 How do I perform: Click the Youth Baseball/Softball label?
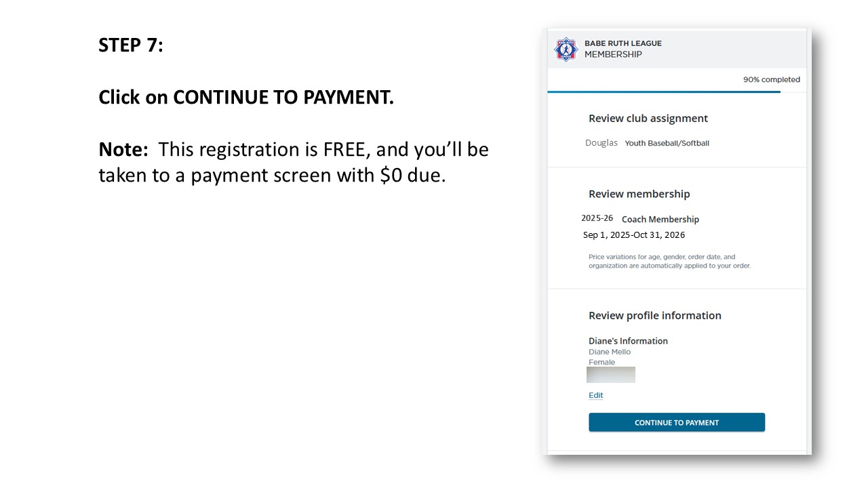coord(667,144)
